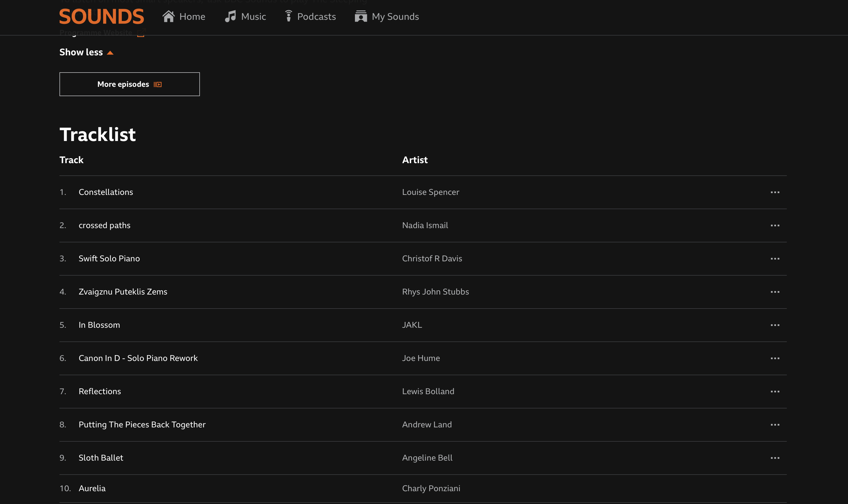Click the More episodes button
848x504 pixels.
click(129, 84)
